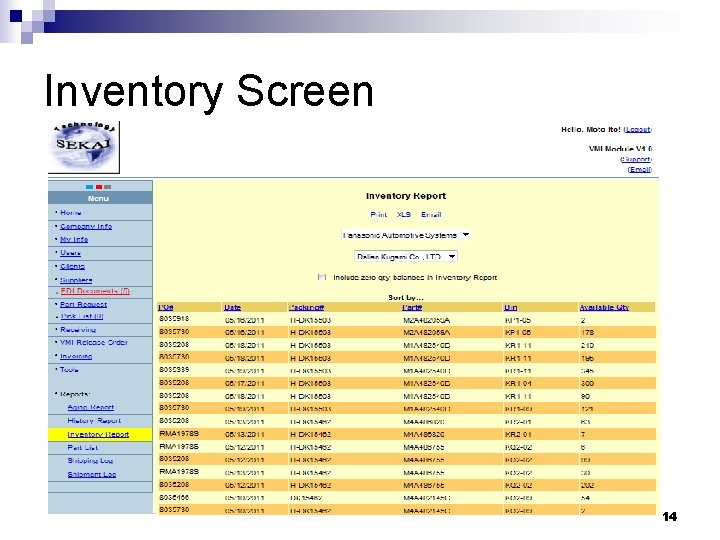The height and width of the screenshot is (540, 720).
Task: Open the Part List report
Action: pos(83,447)
